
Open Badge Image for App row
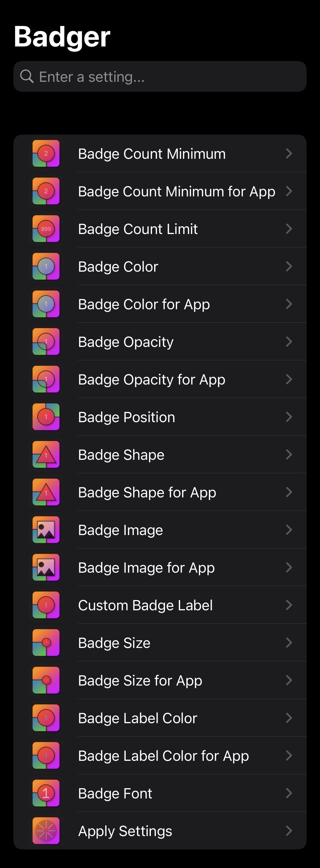(x=160, y=568)
